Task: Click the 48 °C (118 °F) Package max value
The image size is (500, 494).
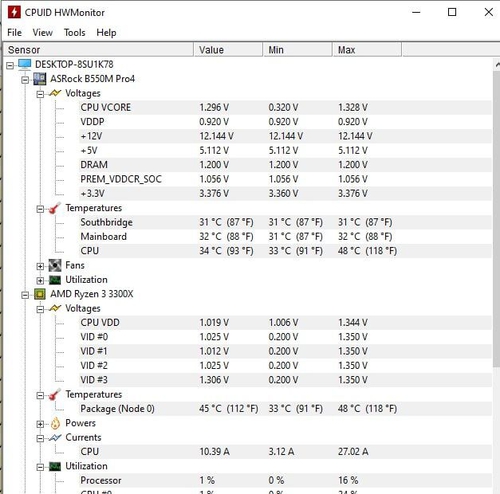Action: 367,409
